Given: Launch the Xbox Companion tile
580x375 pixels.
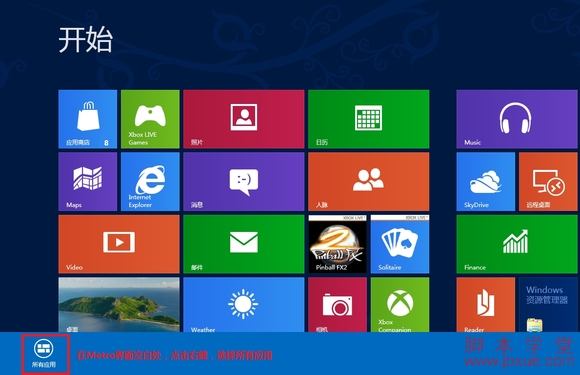Looking at the screenshot, I should click(400, 305).
